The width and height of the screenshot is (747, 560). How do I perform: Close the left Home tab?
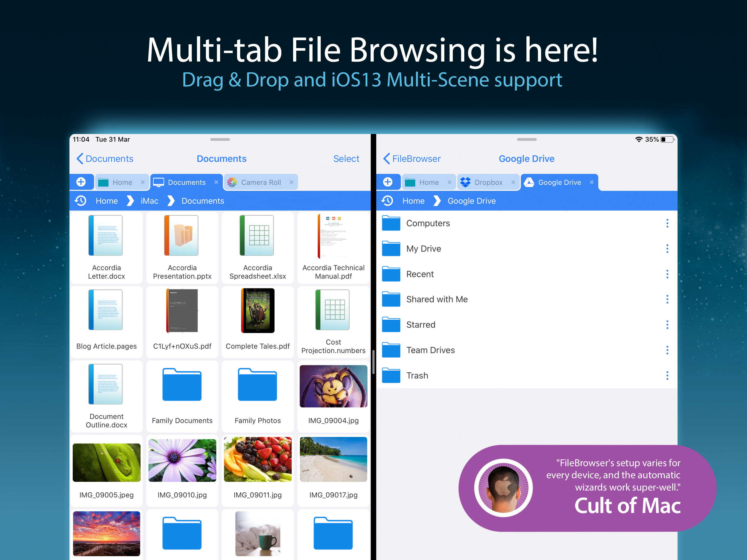[x=143, y=182]
